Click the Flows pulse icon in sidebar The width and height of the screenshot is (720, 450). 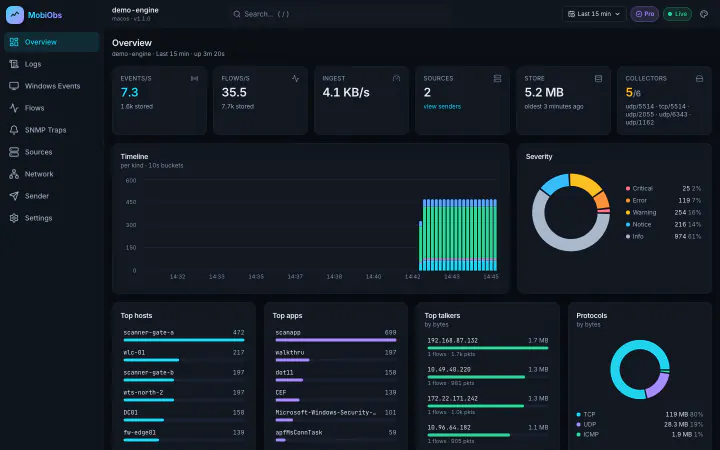coord(14,108)
